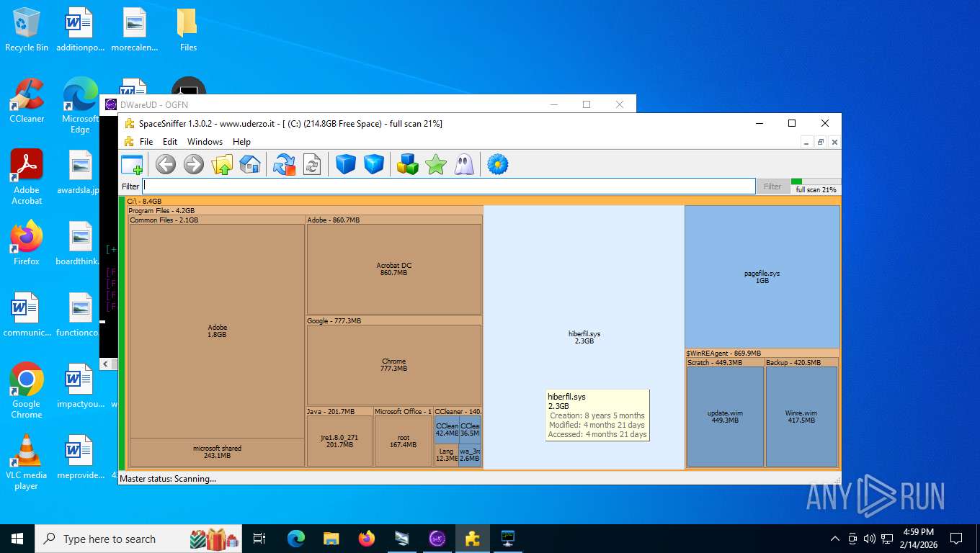Open Firefox desktop shortcut
Screen dimensions: 980x553
tap(27, 243)
